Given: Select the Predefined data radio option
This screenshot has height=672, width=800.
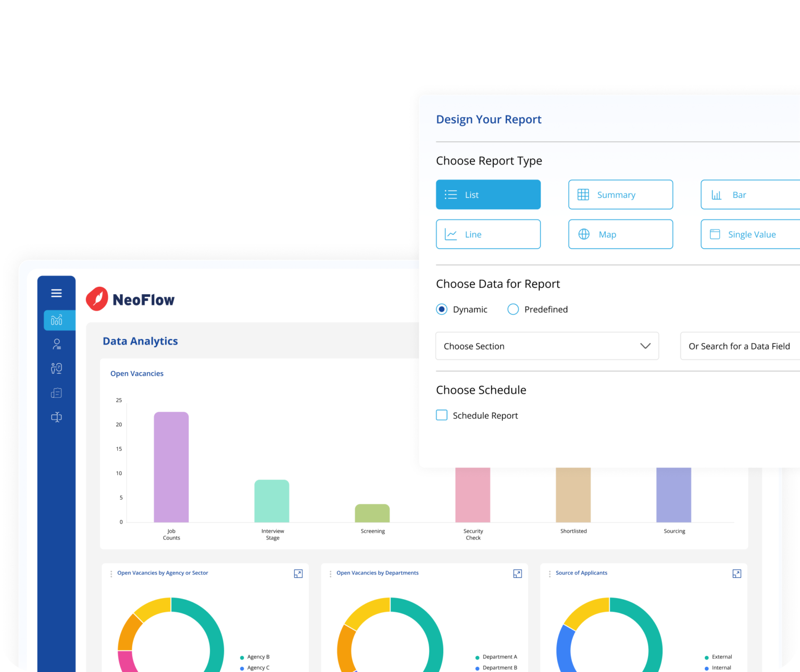Looking at the screenshot, I should tap(513, 309).
